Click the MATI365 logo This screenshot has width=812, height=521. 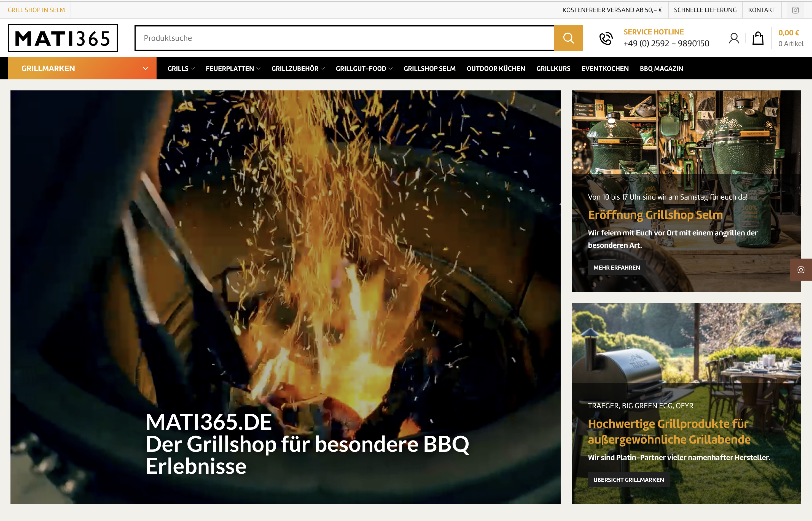click(x=63, y=38)
